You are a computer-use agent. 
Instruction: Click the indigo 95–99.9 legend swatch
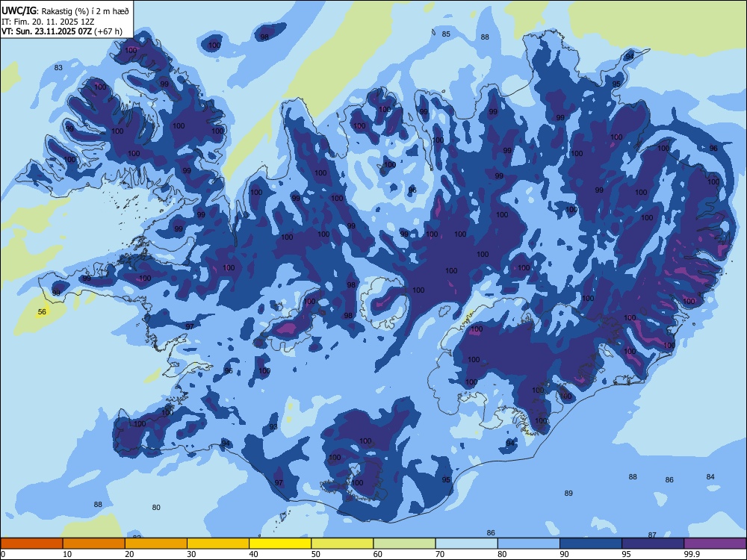point(653,544)
